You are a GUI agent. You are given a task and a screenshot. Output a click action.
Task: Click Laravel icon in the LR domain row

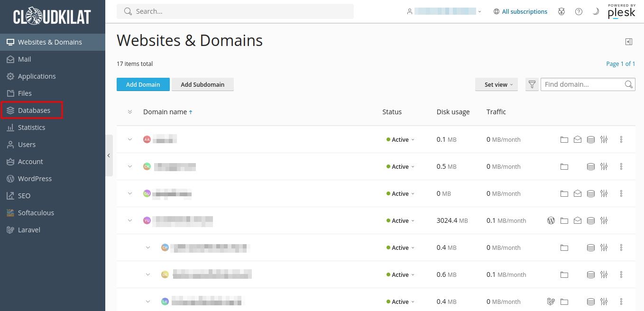[551, 302]
